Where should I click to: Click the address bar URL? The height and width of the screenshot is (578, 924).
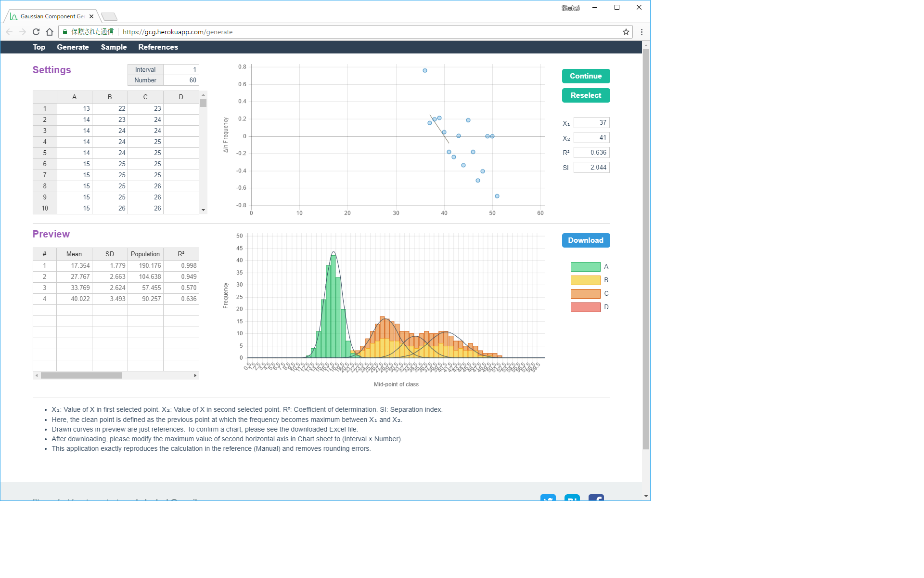[x=178, y=32]
